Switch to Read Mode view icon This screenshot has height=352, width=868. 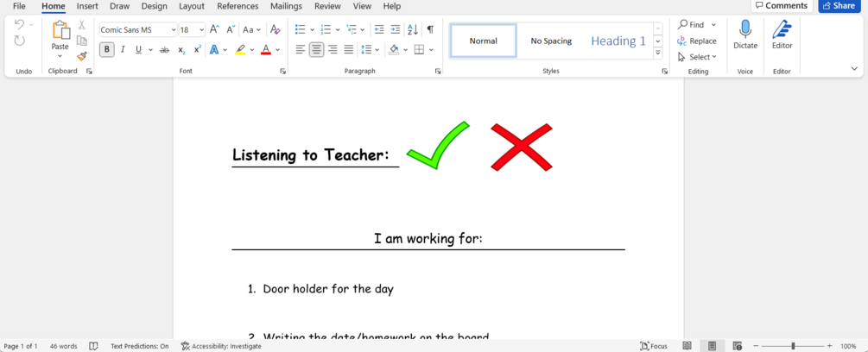[x=687, y=346]
